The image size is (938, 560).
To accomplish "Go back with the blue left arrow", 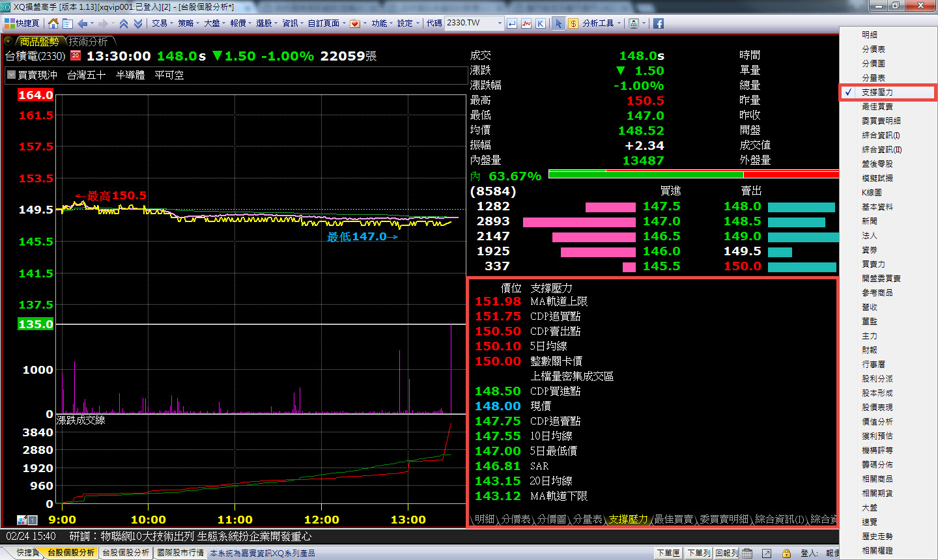I will click(83, 23).
